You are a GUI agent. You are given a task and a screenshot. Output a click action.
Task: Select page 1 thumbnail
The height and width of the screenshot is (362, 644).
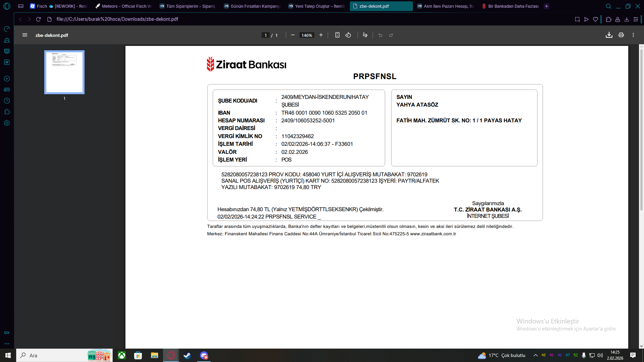click(x=64, y=72)
